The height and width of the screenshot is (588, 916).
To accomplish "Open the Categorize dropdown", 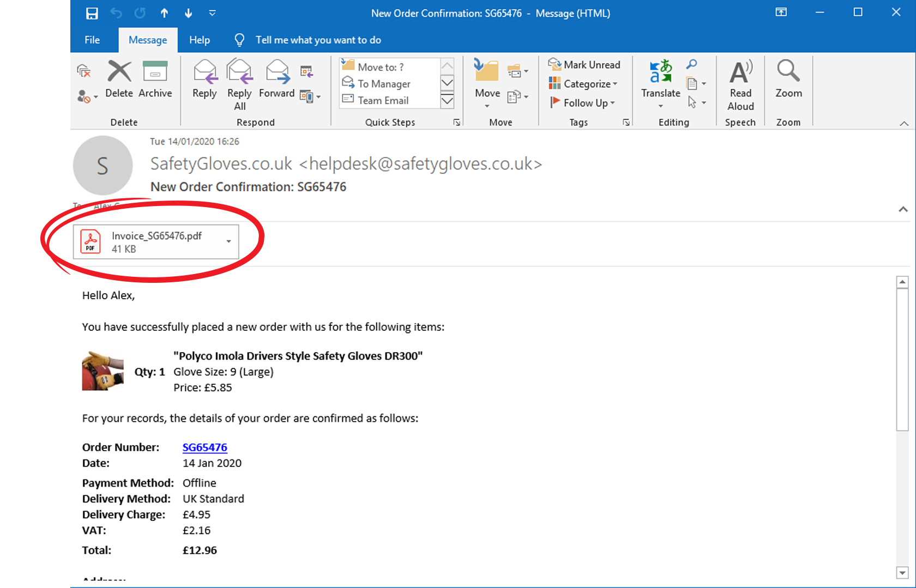I will pos(583,84).
